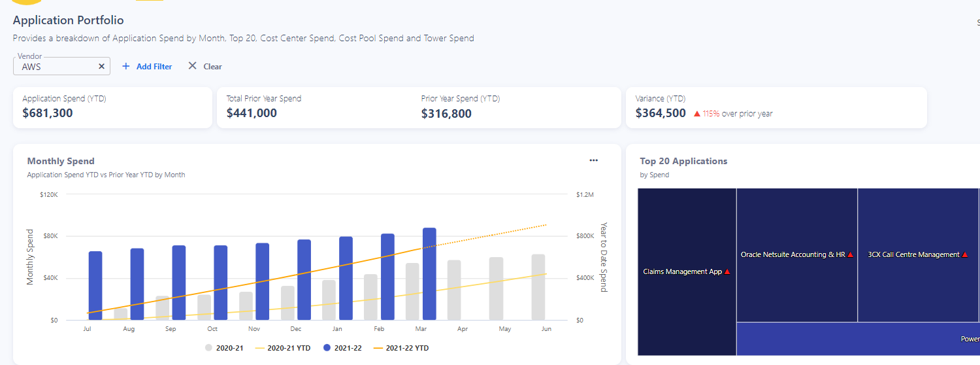Click red triangle beside Oracle Netsuite Accounting & HR
The image size is (980, 365).
click(850, 254)
